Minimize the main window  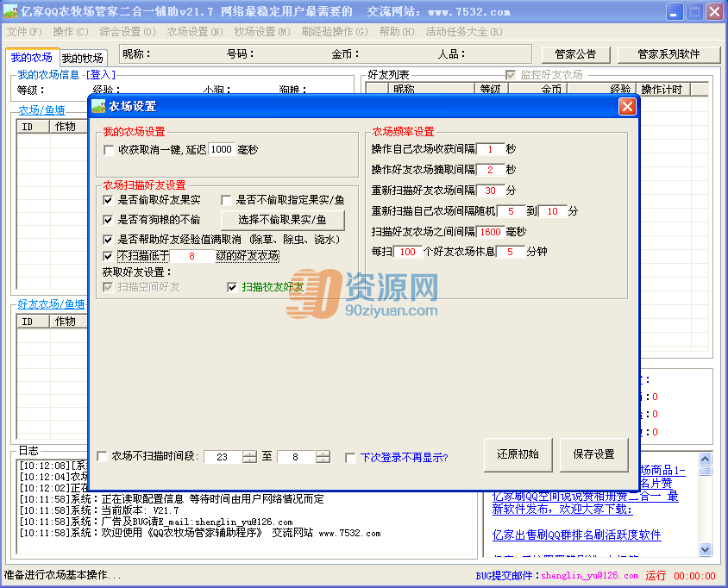click(x=675, y=12)
